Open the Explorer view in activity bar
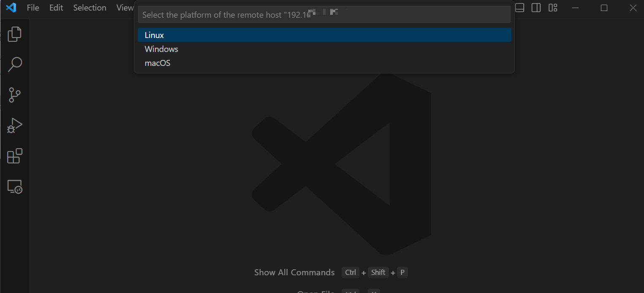The image size is (644, 293). 14,34
